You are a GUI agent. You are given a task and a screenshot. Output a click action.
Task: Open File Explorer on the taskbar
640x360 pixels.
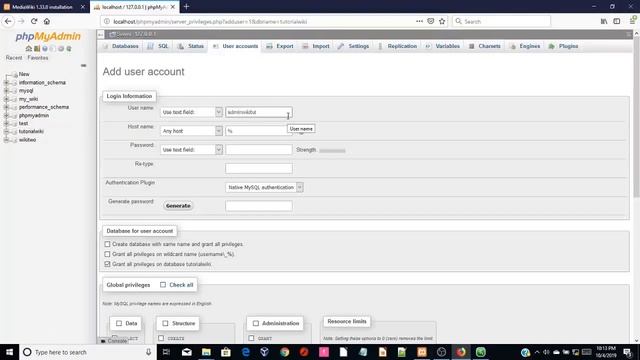coord(206,352)
